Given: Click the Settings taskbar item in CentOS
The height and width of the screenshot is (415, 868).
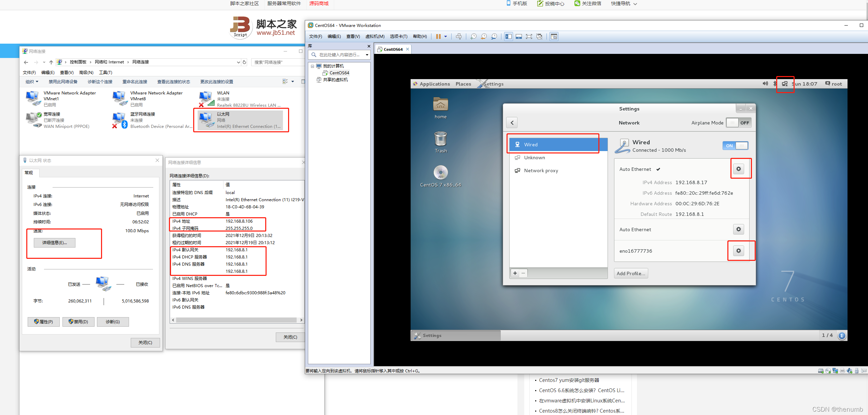Looking at the screenshot, I should (456, 336).
